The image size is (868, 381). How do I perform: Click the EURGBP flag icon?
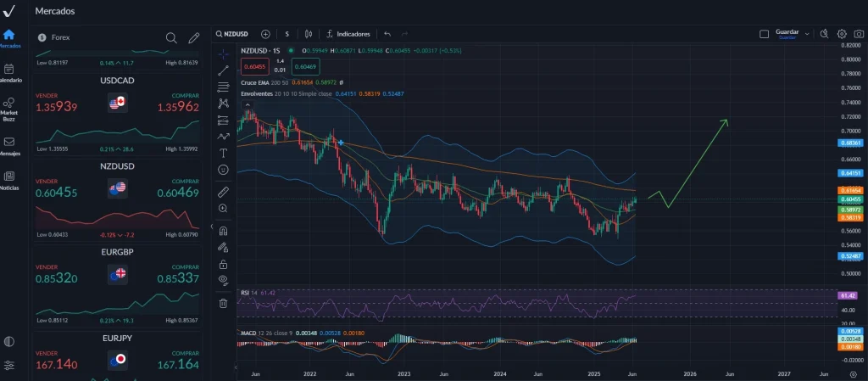(117, 275)
